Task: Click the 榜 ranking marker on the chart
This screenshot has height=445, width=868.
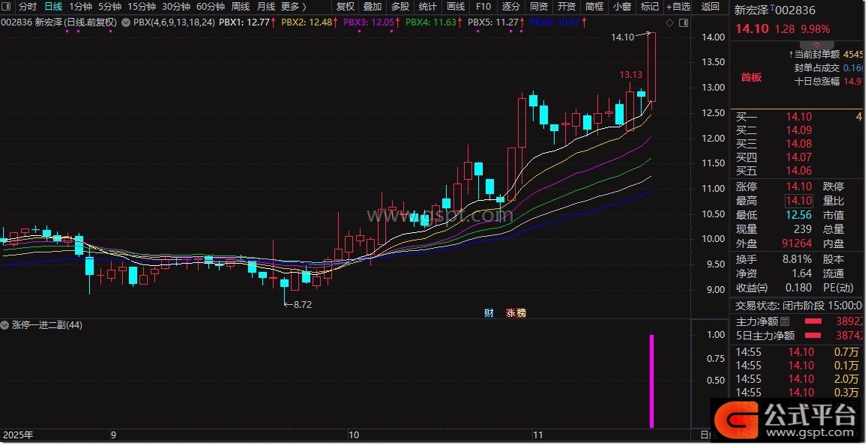Action: (x=521, y=312)
